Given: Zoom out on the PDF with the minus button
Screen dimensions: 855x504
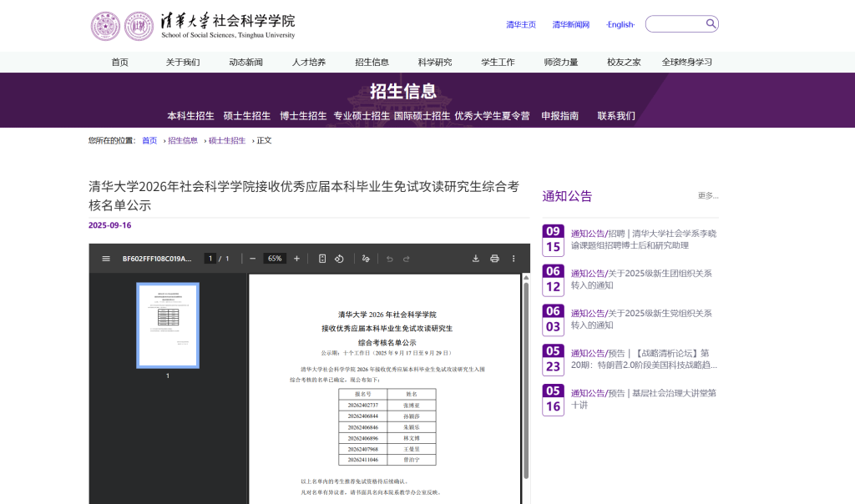Looking at the screenshot, I should click(x=252, y=259).
